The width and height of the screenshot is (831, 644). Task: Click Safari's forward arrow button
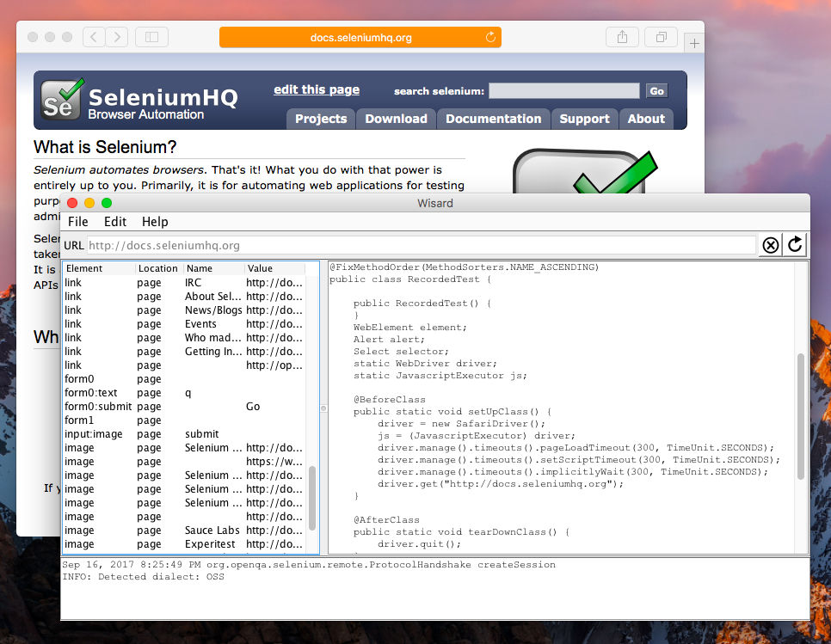[117, 37]
